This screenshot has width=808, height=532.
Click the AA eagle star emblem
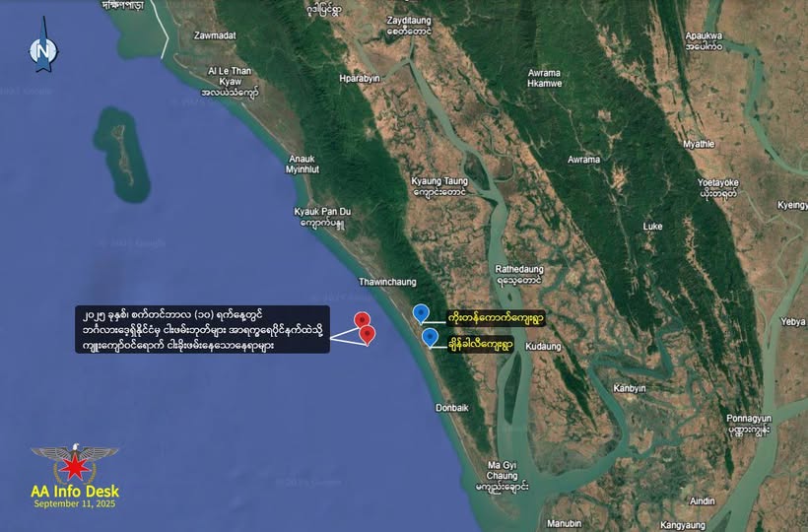(x=75, y=462)
